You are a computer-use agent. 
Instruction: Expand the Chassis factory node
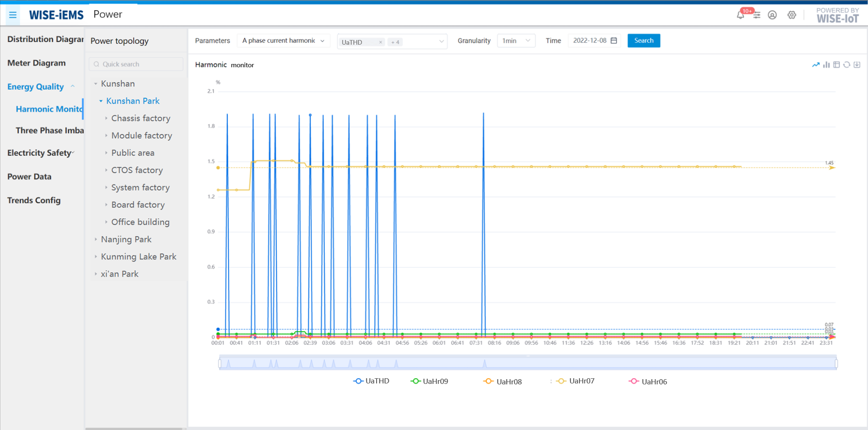(106, 119)
